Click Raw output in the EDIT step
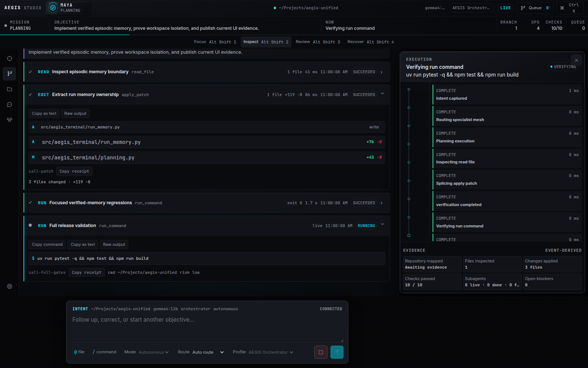This screenshot has width=588, height=368. pyautogui.click(x=75, y=114)
